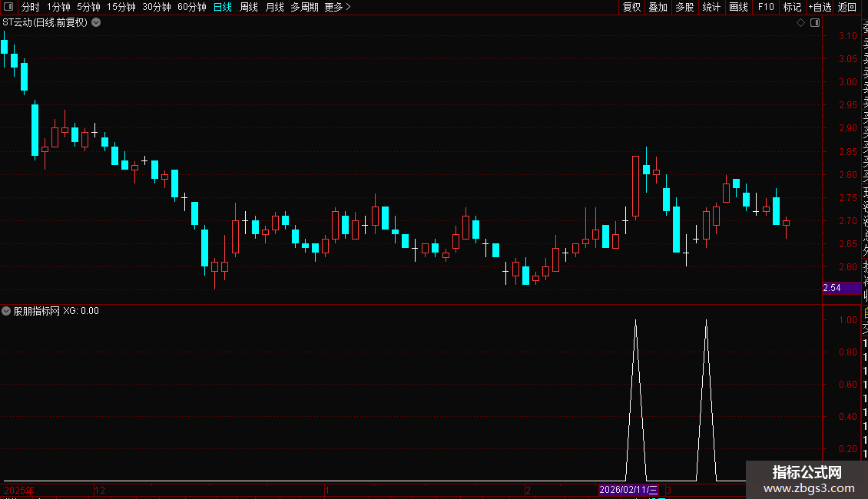Viewport: 868px width, 499px height.
Task: Select the 30分钟 period
Action: [157, 7]
